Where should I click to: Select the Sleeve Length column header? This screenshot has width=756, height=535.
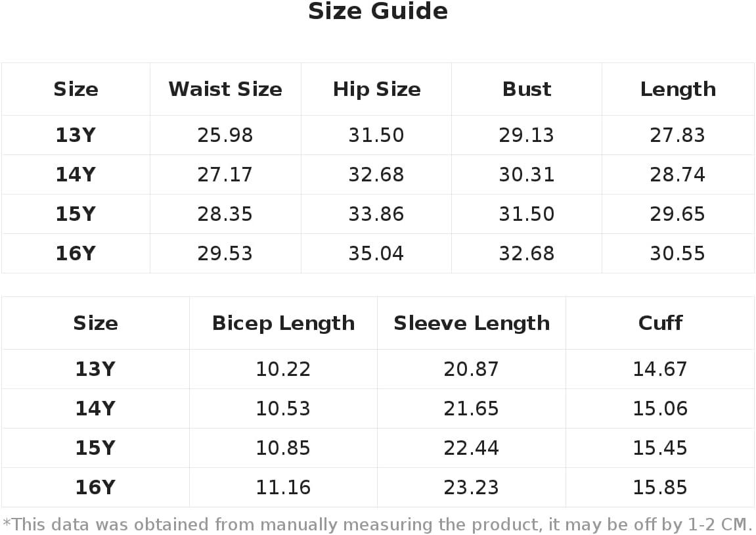pyautogui.click(x=472, y=323)
